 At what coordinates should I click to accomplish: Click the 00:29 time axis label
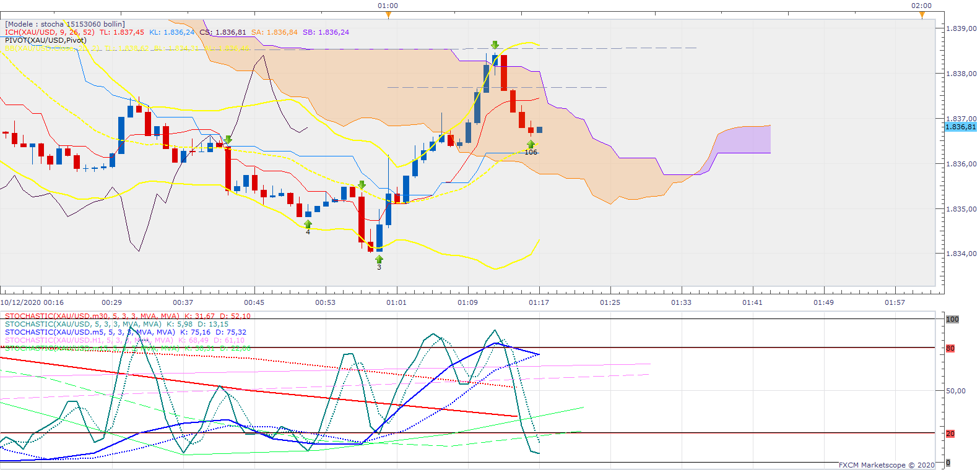click(x=112, y=302)
